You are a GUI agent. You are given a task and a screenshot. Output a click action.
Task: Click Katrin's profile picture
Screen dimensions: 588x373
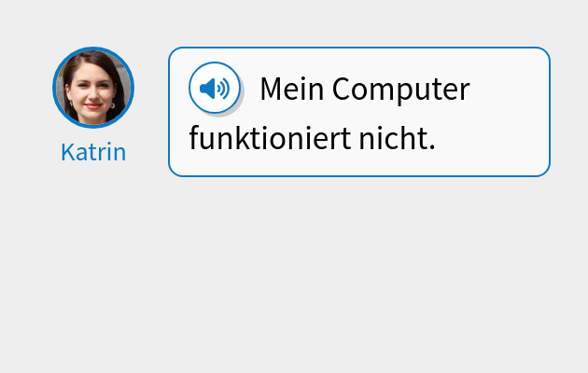click(x=93, y=88)
